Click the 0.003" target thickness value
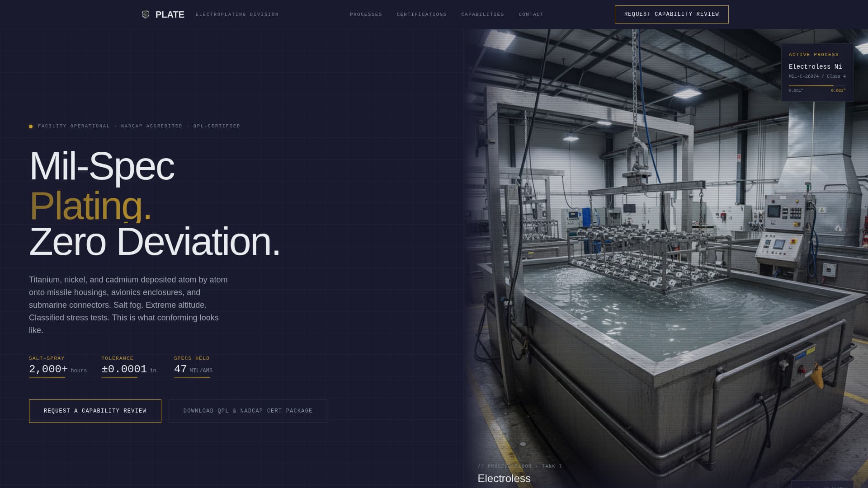Screen dimensions: 868x488 (840, 90)
